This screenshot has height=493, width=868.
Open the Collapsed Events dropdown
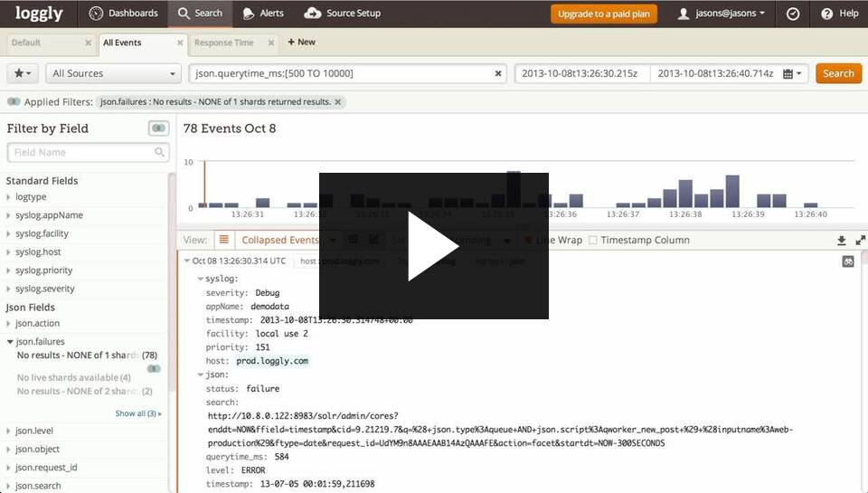(x=288, y=240)
